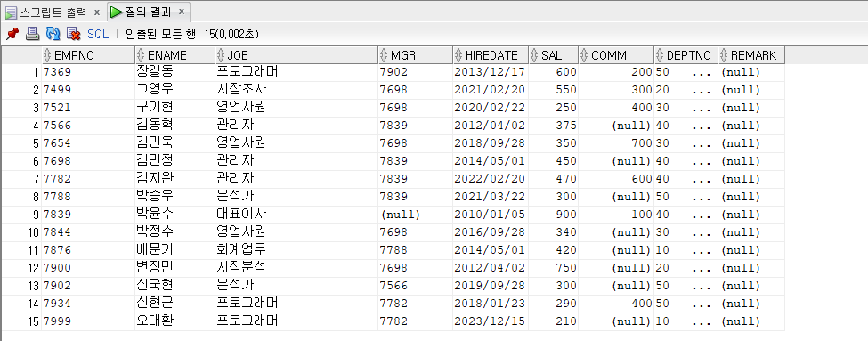Click the REMARK column header
The image size is (868, 341).
click(751, 55)
